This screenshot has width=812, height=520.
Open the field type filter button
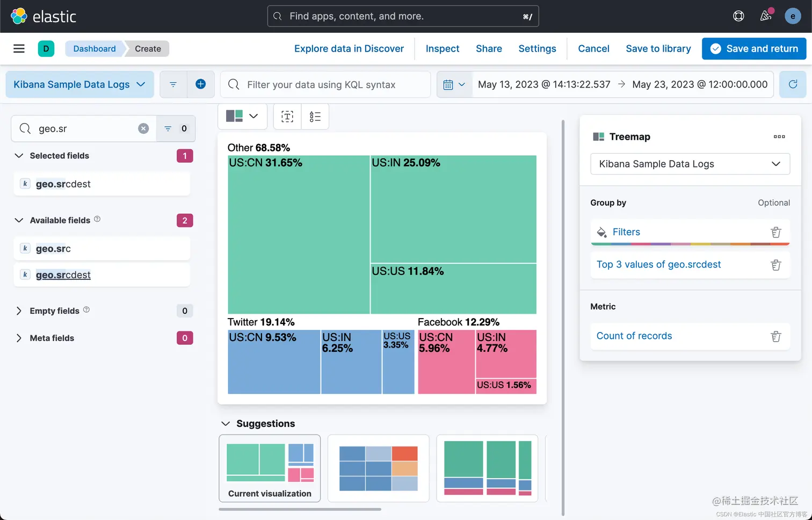[176, 128]
